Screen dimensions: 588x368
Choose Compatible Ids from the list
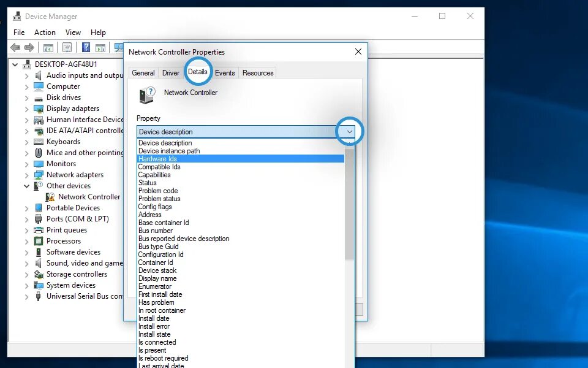point(241,167)
